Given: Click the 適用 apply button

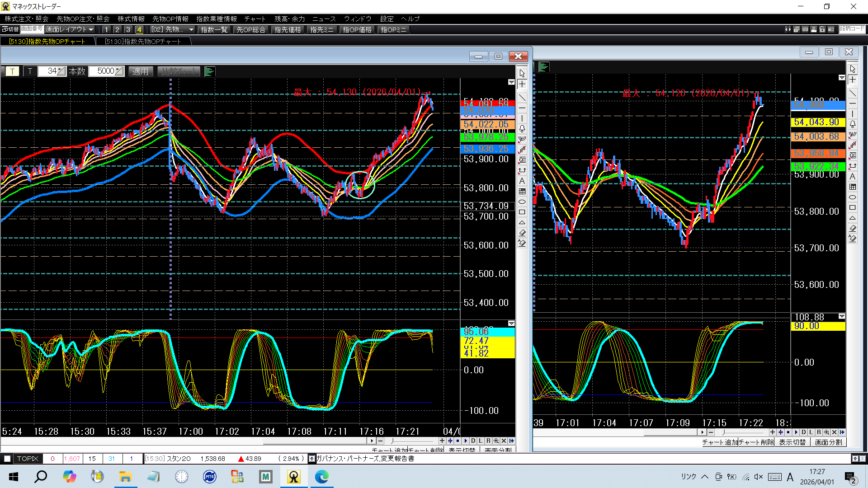Looking at the screenshot, I should pyautogui.click(x=141, y=71).
